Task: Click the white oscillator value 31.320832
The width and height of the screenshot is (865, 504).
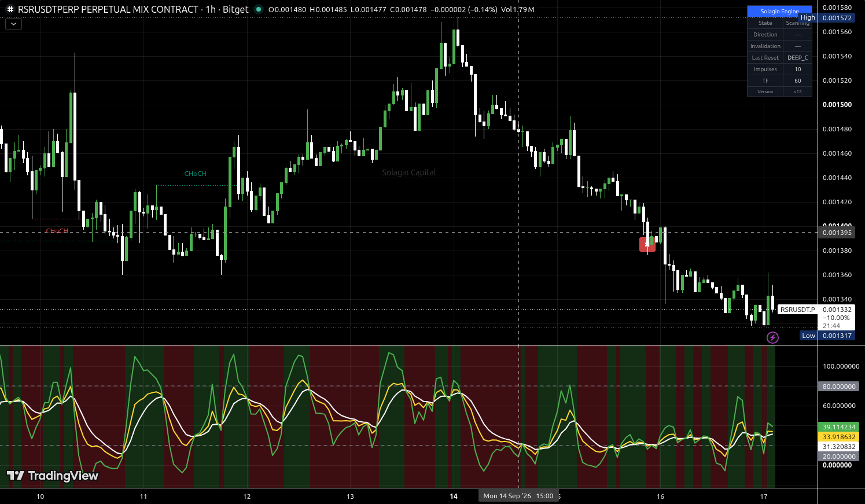Action: [839, 447]
